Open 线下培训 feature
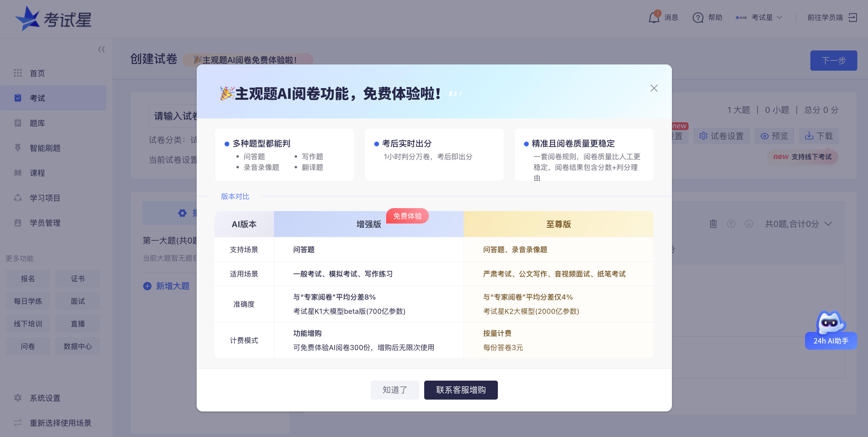Image resolution: width=868 pixels, height=437 pixels. 28,324
